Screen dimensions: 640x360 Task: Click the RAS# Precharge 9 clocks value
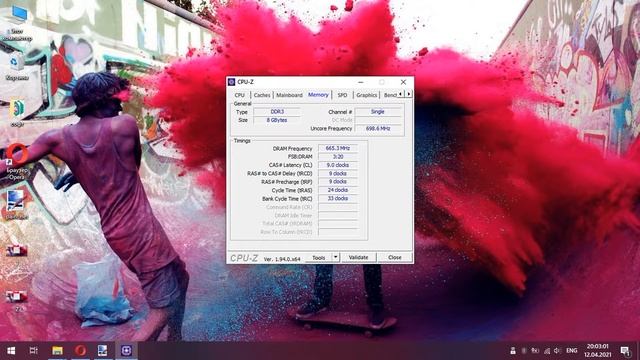coord(338,182)
